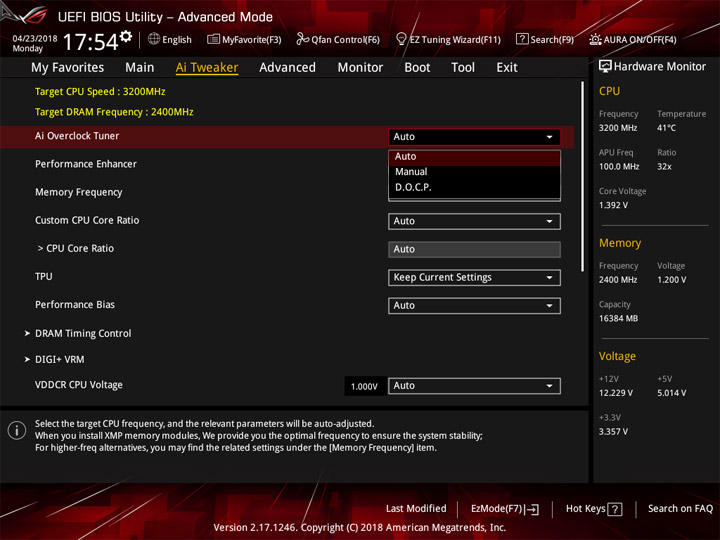
Task: Switch to the My Favorites tab
Action: pos(68,68)
